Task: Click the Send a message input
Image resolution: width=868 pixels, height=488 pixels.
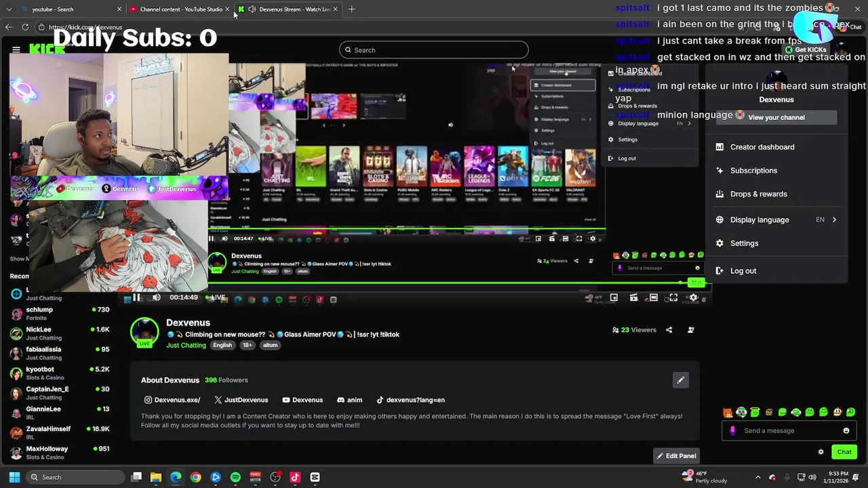Action: pyautogui.click(x=789, y=430)
